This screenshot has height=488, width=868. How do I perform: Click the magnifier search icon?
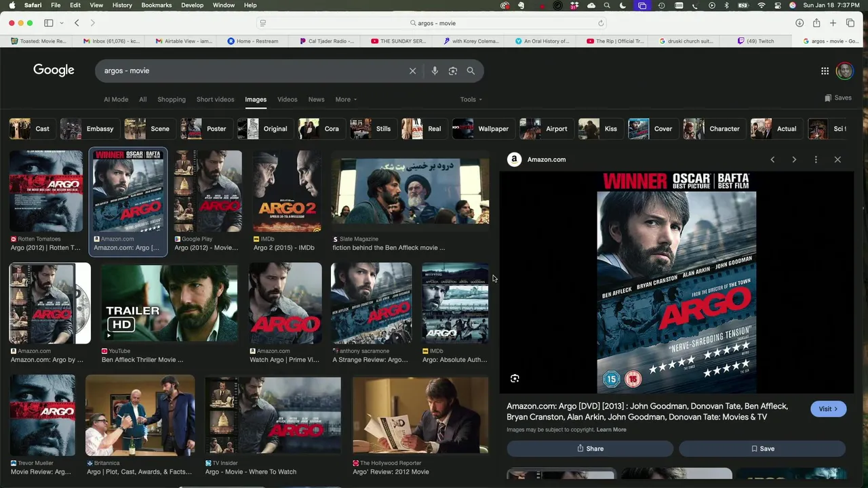tap(471, 70)
